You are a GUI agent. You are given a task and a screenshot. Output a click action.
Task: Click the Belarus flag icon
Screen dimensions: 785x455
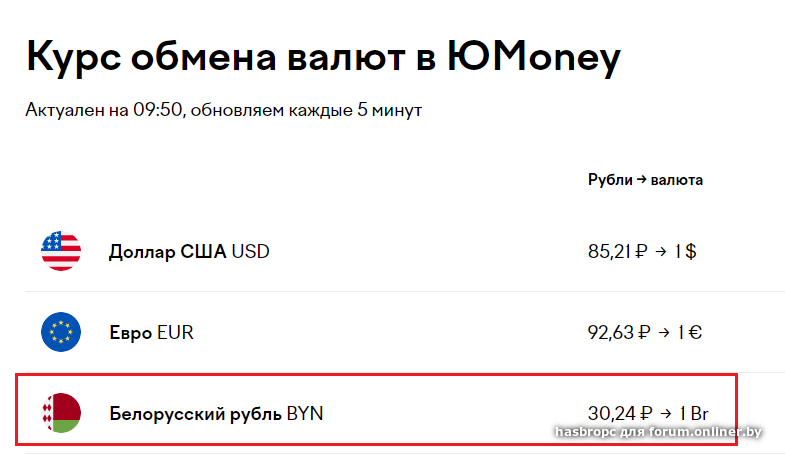coord(61,413)
